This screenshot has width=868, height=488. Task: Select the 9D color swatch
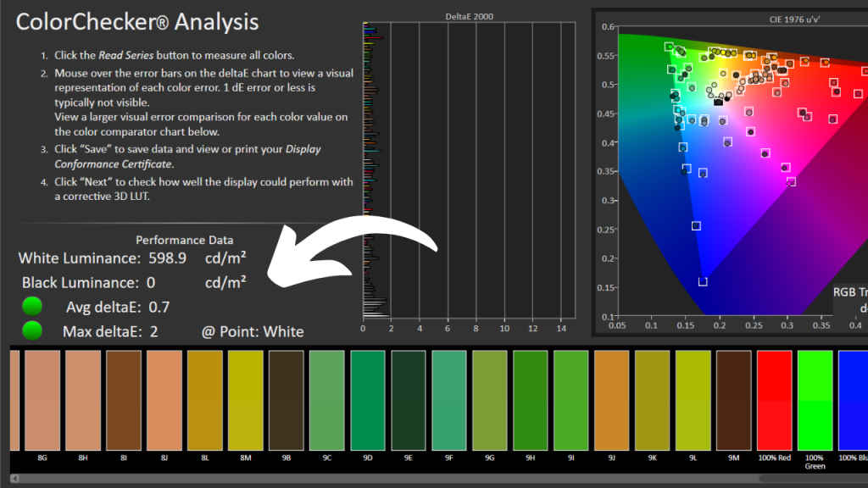pyautogui.click(x=368, y=400)
